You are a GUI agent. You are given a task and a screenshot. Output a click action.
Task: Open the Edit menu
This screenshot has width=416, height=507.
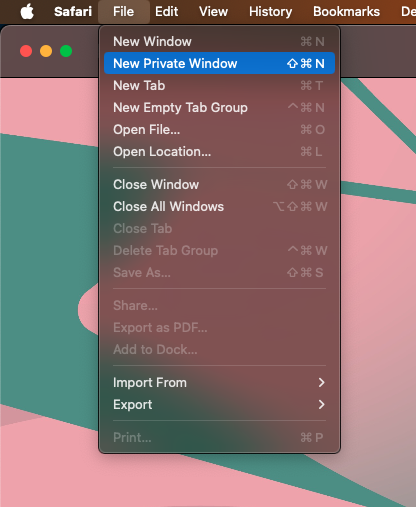[166, 12]
